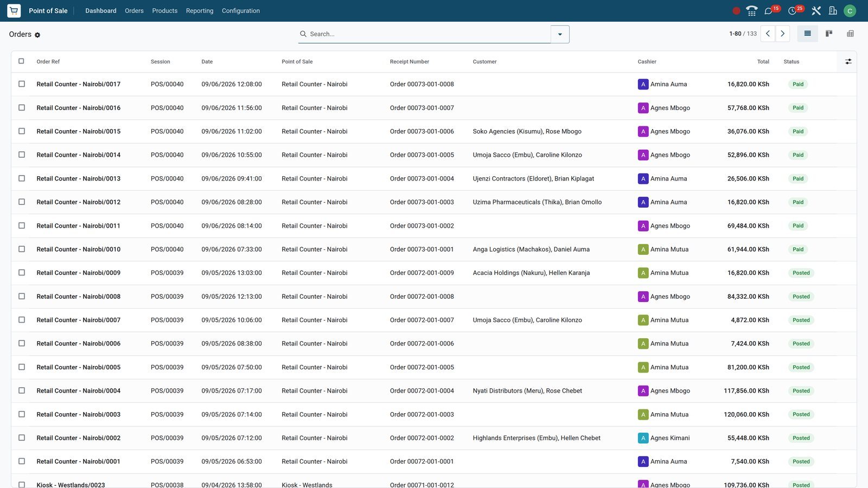The width and height of the screenshot is (868, 488).
Task: Click the Search input field
Action: [427, 34]
